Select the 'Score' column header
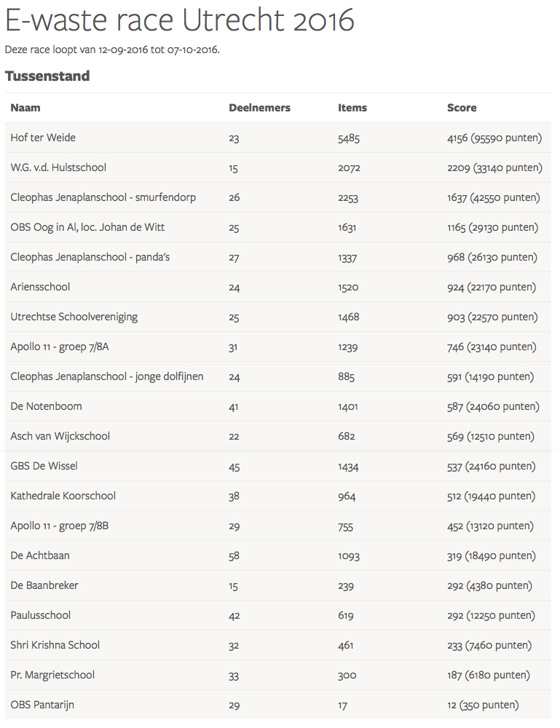The width and height of the screenshot is (560, 728). click(x=462, y=108)
